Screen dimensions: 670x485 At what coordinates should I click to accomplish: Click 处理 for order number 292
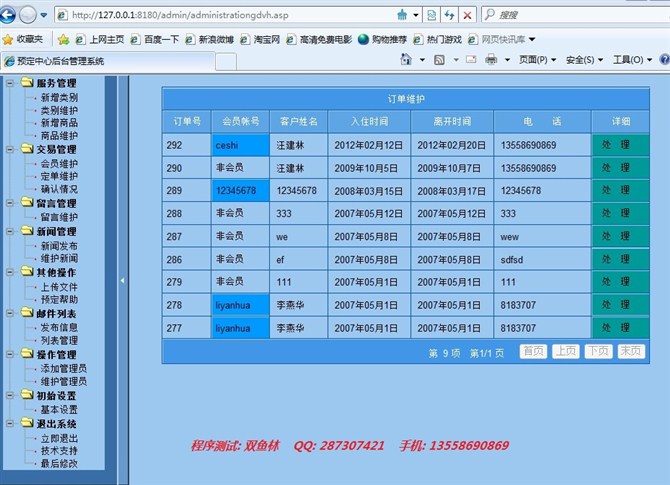pos(616,144)
